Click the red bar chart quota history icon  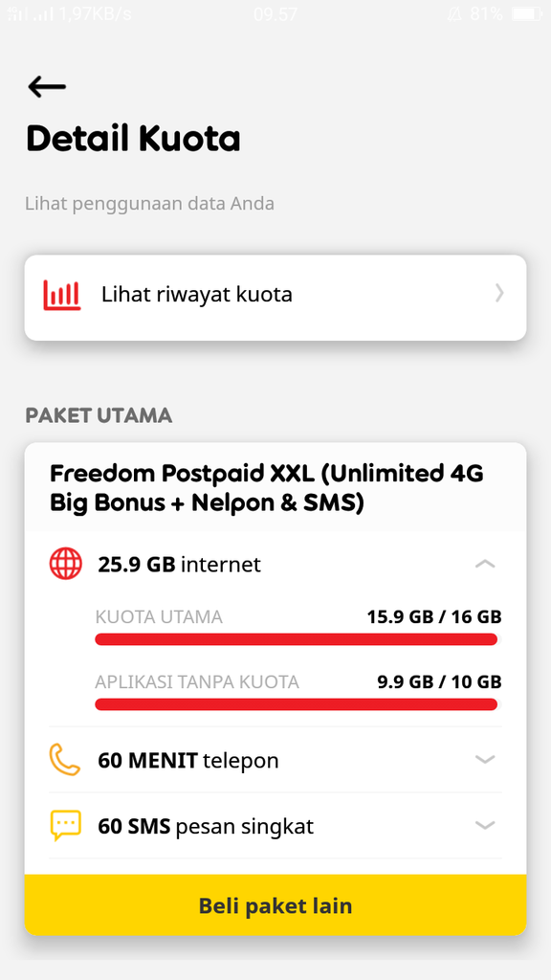coord(61,296)
